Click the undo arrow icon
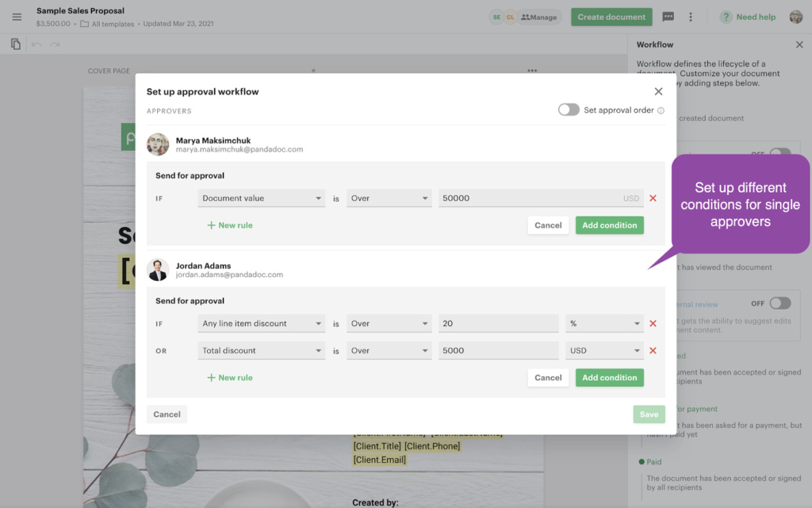This screenshot has height=508, width=812. 36,44
